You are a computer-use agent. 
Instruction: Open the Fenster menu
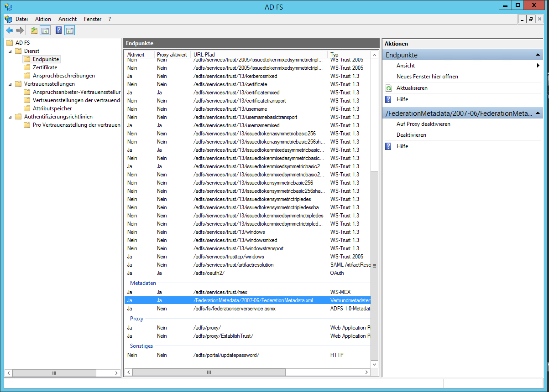point(93,19)
